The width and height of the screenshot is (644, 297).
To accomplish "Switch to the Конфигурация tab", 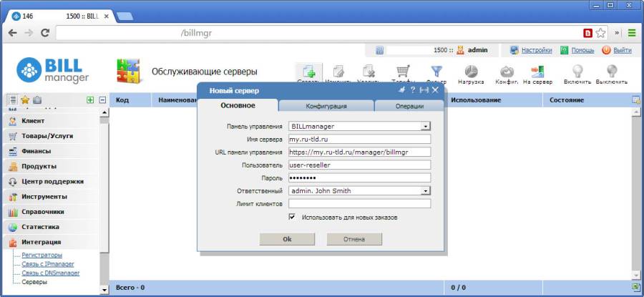I will click(x=326, y=106).
